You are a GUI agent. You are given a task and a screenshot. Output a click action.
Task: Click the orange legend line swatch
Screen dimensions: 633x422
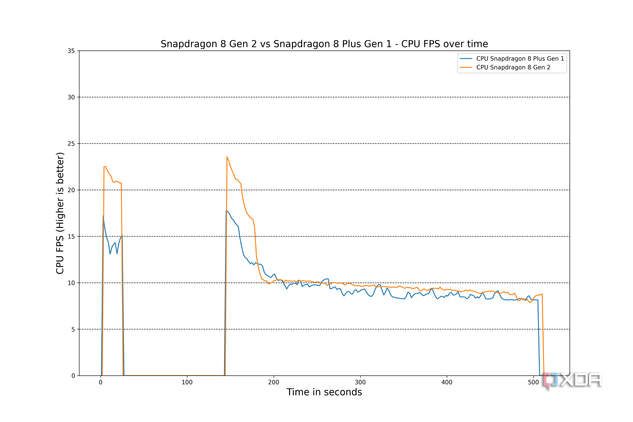(466, 67)
